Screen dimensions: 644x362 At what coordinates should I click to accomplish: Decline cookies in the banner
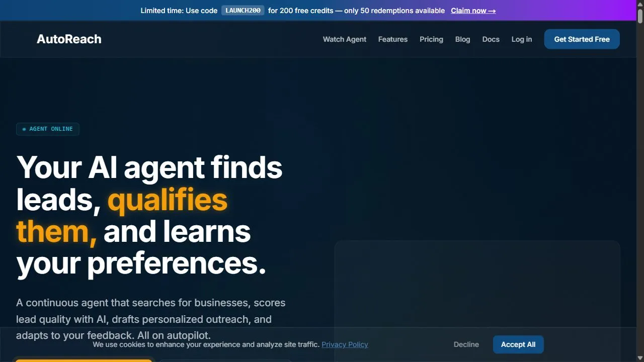coord(466,344)
